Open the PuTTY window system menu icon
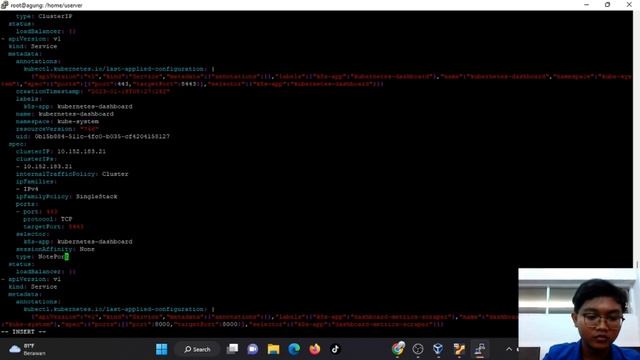The image size is (640, 360). tap(4, 5)
